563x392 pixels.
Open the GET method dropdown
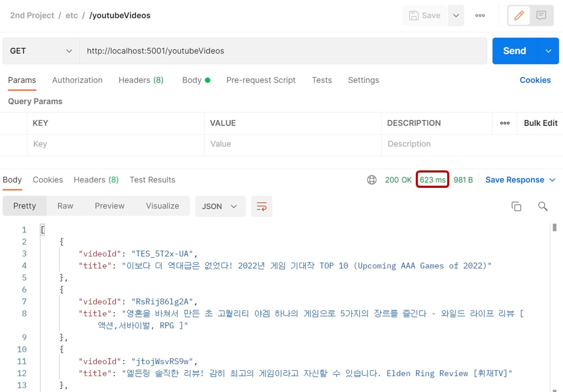pos(41,51)
